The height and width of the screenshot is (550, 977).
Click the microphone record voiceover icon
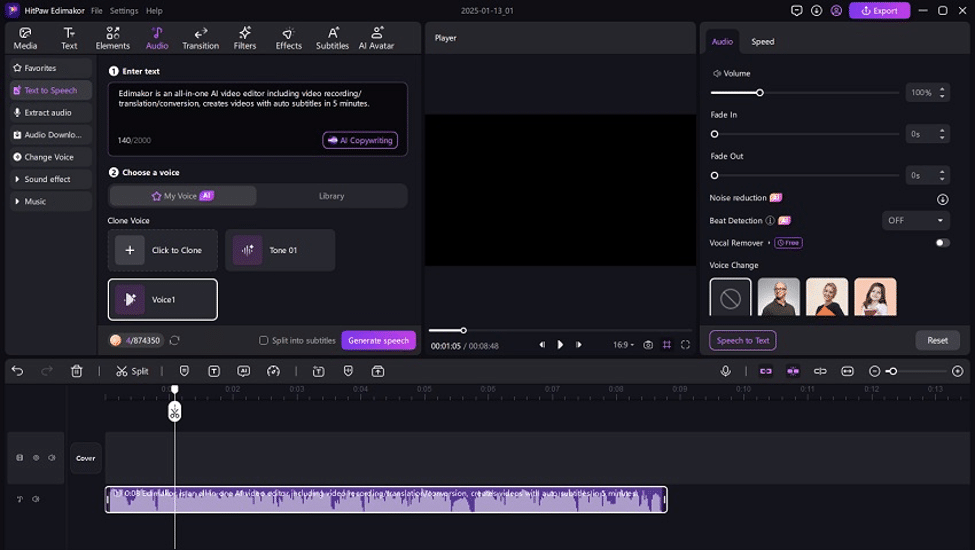tap(726, 371)
